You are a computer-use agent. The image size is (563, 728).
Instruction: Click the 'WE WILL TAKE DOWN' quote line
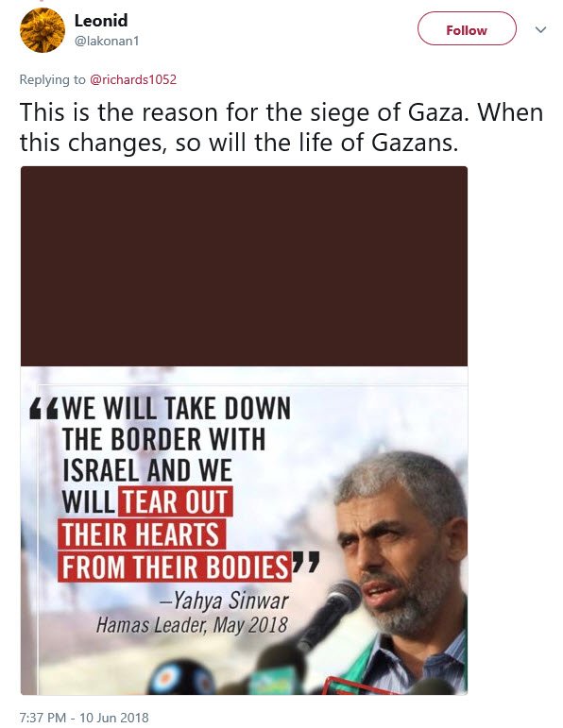[x=176, y=409]
